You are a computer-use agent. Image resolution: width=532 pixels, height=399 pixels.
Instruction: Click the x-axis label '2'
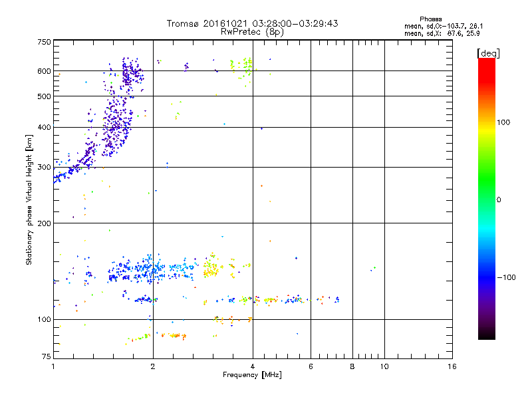pos(153,366)
